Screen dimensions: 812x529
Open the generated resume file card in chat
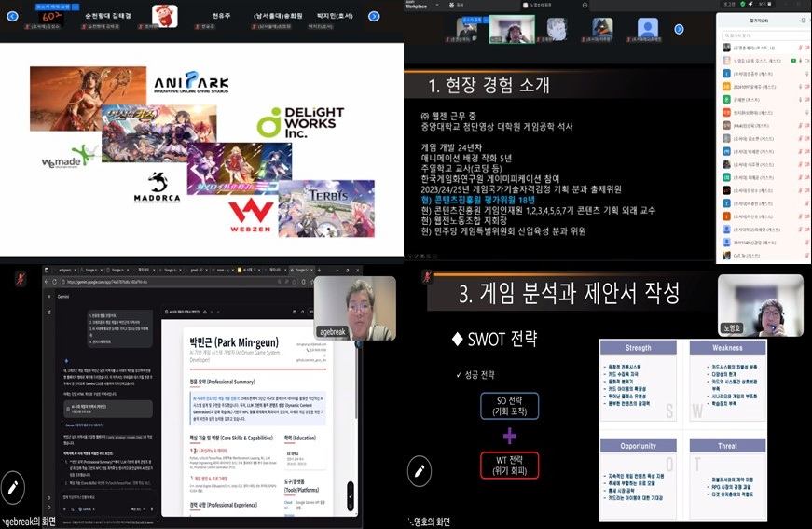[108, 409]
